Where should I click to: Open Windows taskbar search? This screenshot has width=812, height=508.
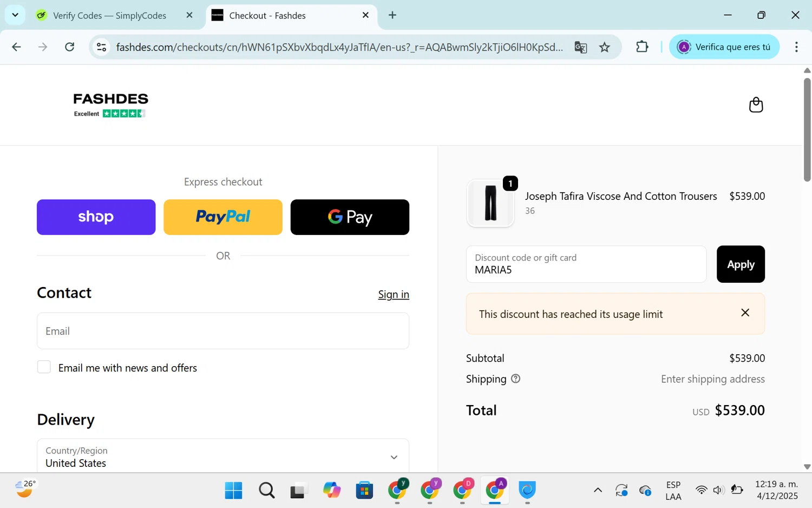(266, 491)
